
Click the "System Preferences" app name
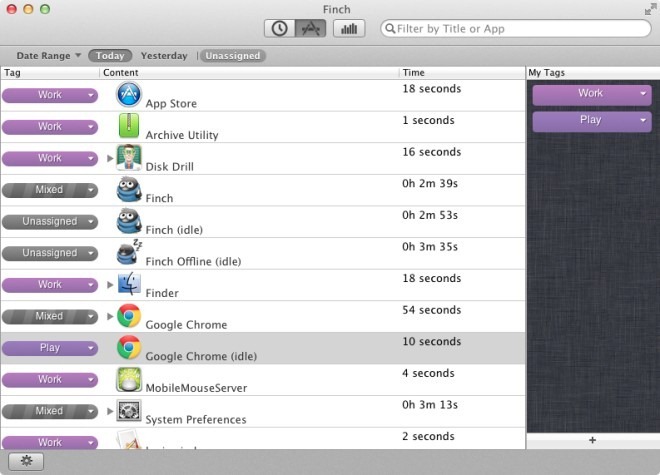point(196,419)
